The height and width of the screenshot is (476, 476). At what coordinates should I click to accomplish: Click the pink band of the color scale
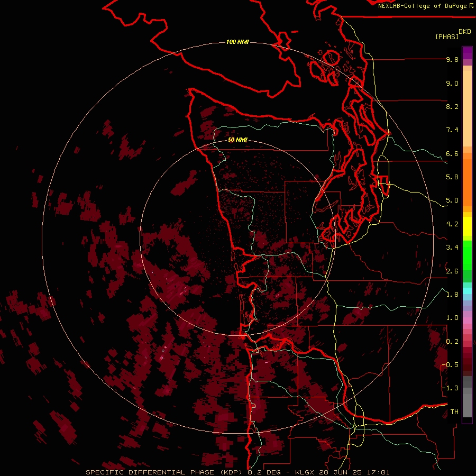[467, 321]
